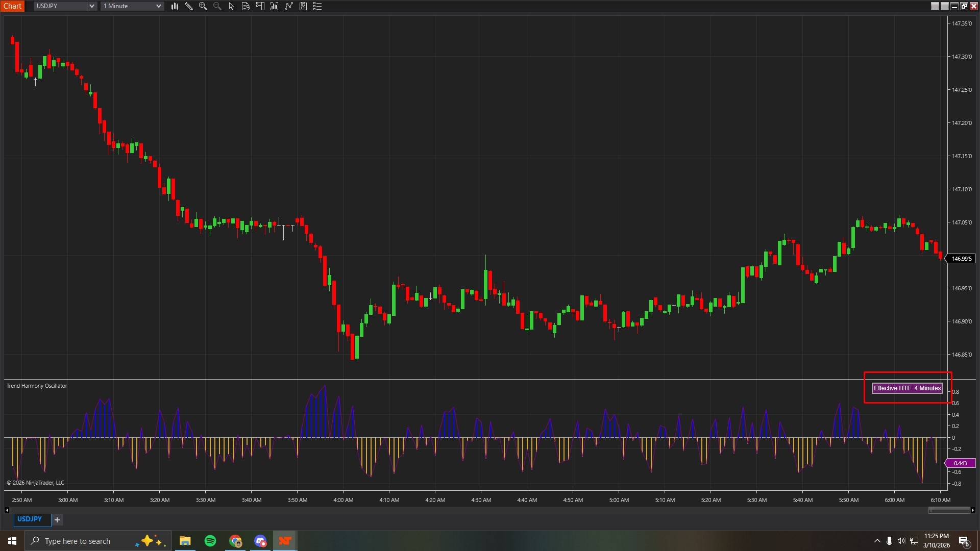This screenshot has width=980, height=551.
Task: Open the Properties list icon
Action: (317, 6)
